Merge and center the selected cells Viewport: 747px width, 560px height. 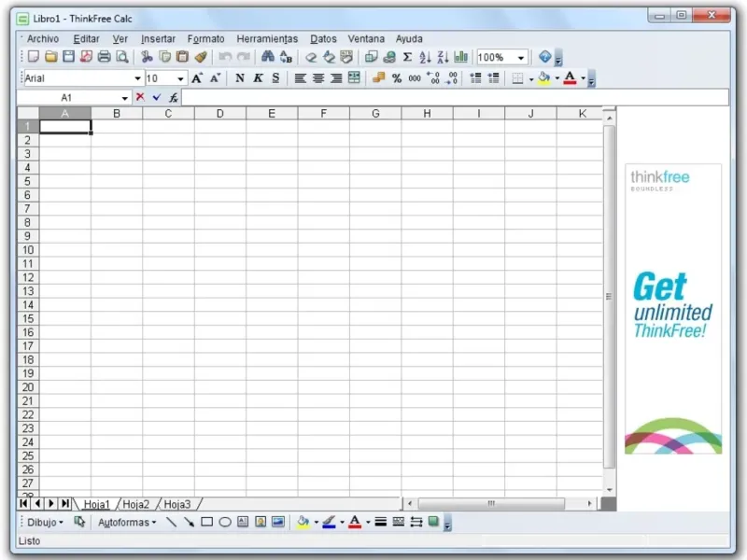pos(354,78)
